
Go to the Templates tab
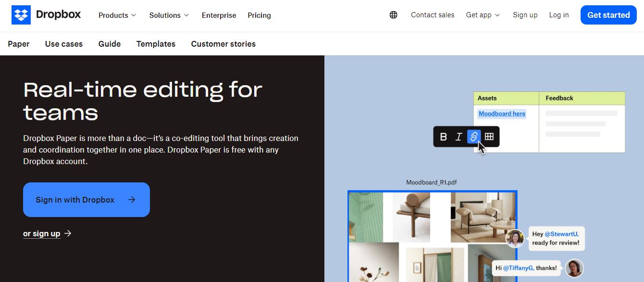(156, 44)
